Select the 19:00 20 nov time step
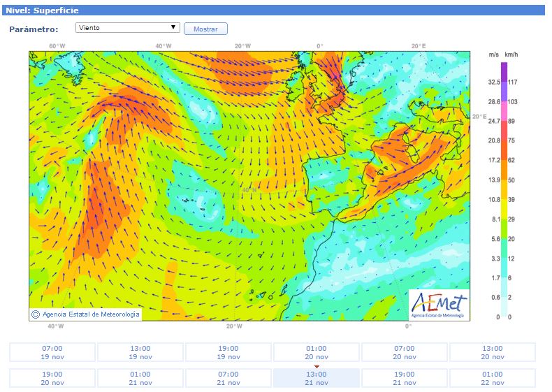 (52, 378)
